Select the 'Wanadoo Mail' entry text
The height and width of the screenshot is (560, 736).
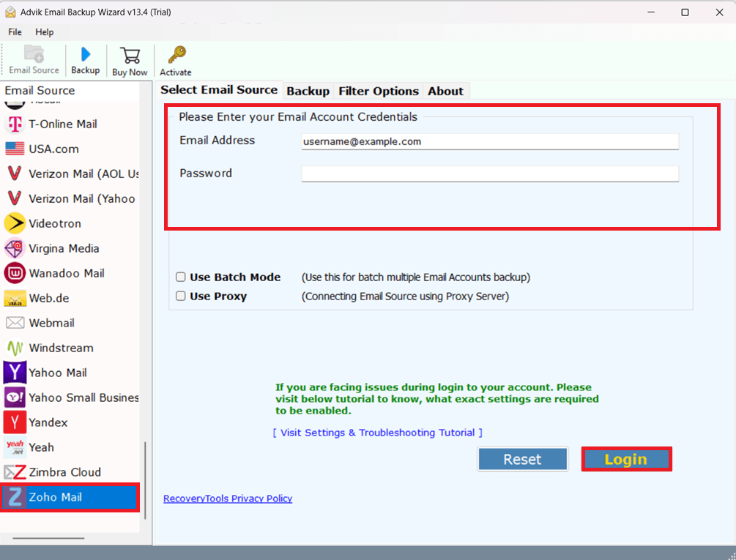[67, 274]
